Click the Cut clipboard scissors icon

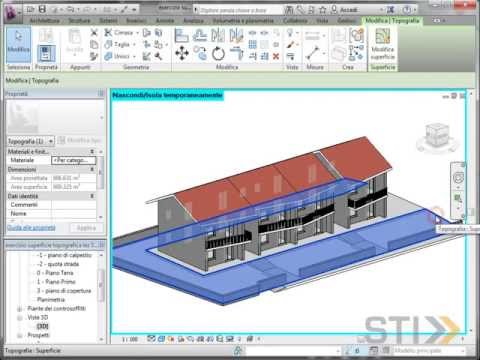[94, 32]
